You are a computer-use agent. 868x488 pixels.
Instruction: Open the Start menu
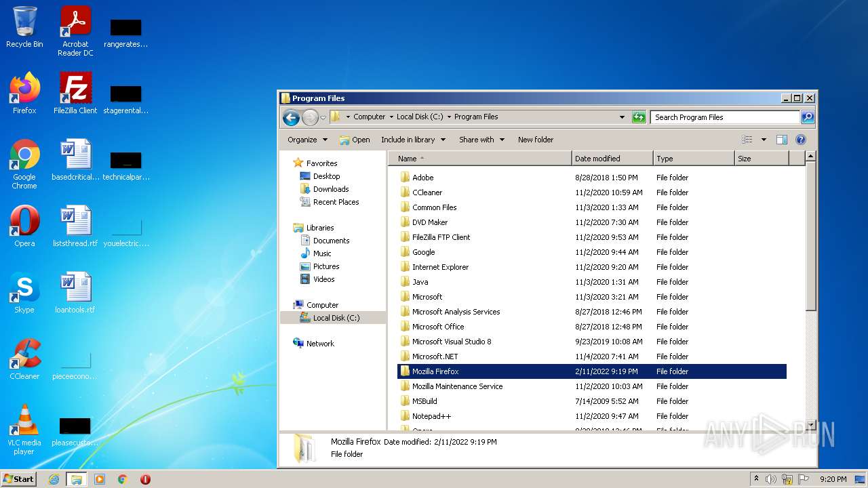[18, 479]
